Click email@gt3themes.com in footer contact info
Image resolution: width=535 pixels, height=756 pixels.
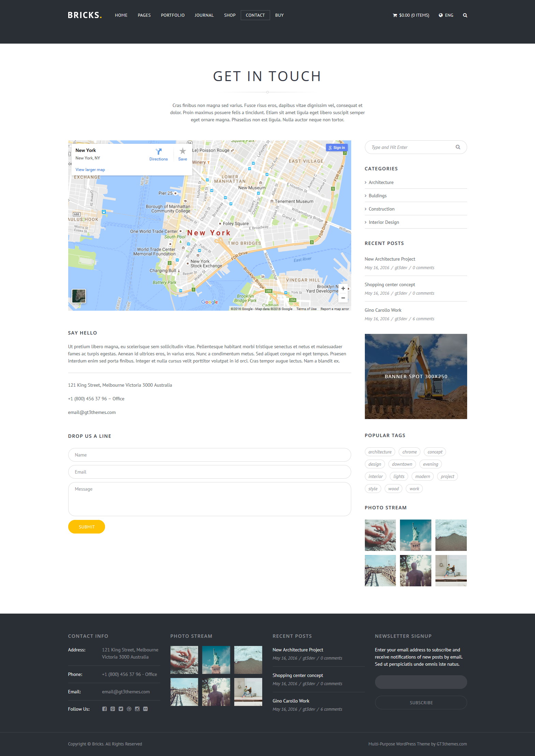tap(126, 692)
